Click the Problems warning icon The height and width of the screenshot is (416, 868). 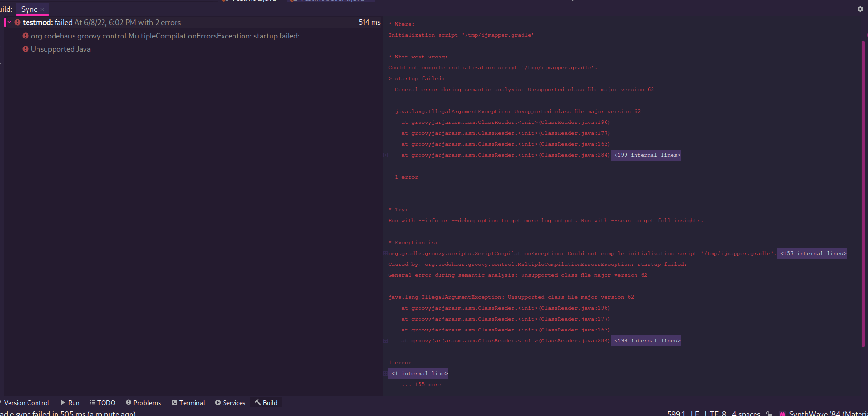coord(128,402)
